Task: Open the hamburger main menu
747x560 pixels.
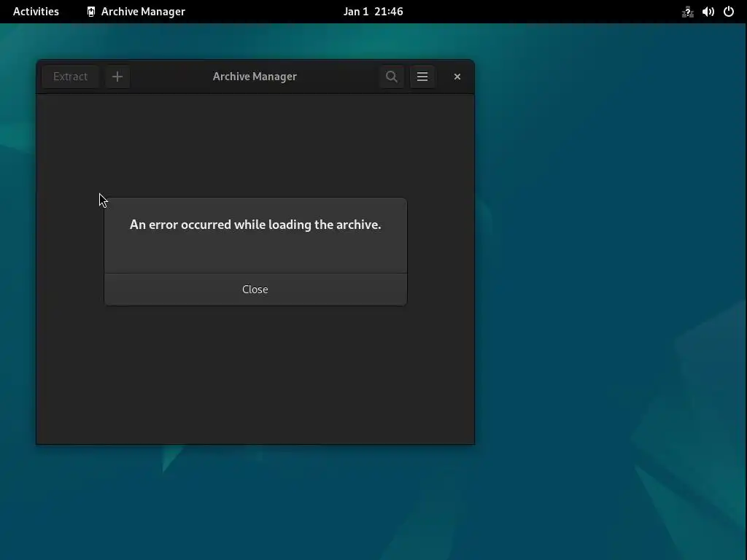Action: click(x=422, y=77)
